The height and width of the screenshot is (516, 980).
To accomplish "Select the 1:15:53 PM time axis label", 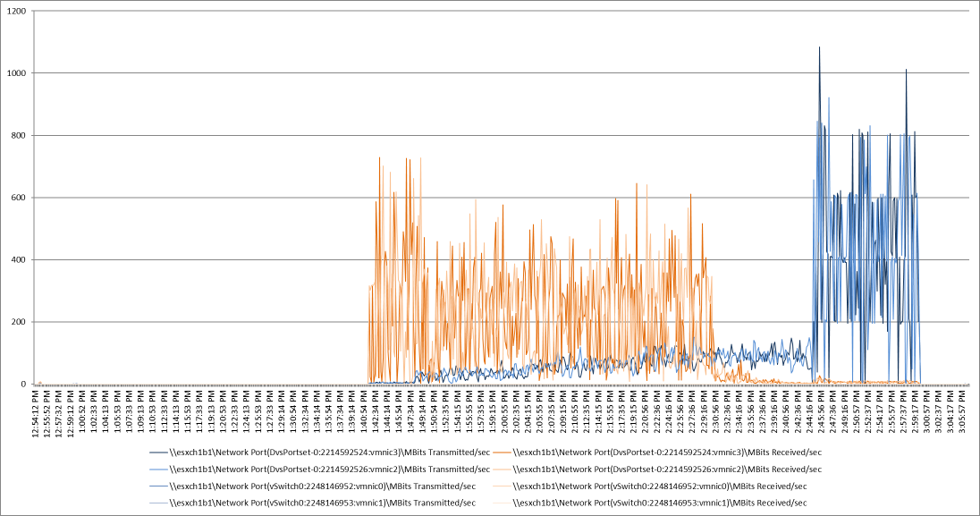I will click(188, 413).
